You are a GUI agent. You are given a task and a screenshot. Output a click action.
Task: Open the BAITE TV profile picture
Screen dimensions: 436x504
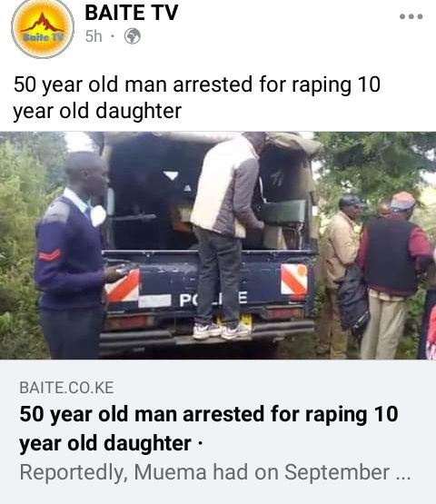[x=43, y=27]
